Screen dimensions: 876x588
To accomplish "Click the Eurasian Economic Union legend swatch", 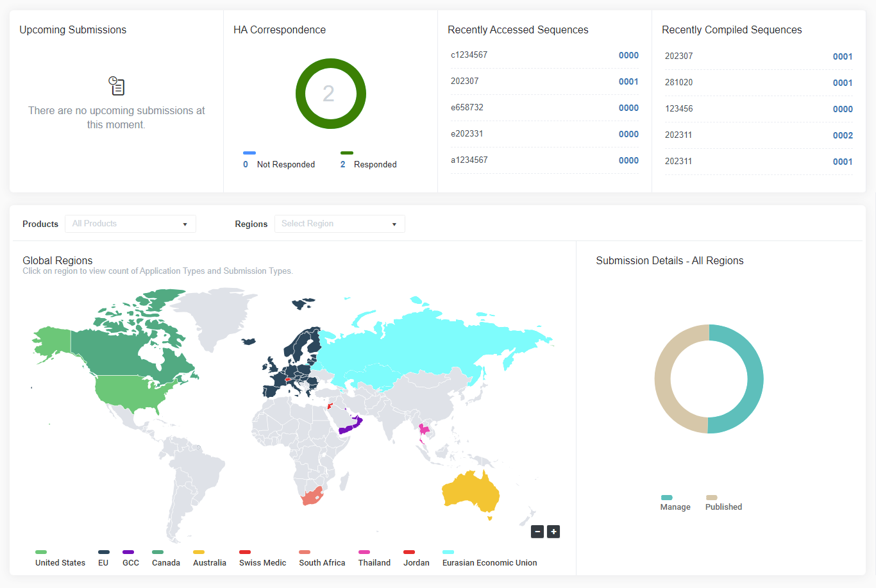I will (x=448, y=552).
